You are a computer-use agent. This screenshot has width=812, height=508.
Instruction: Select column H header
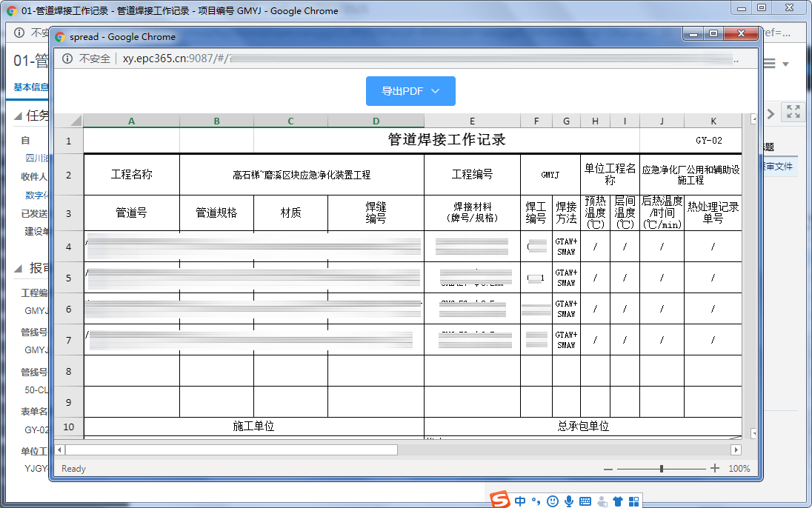tap(596, 121)
